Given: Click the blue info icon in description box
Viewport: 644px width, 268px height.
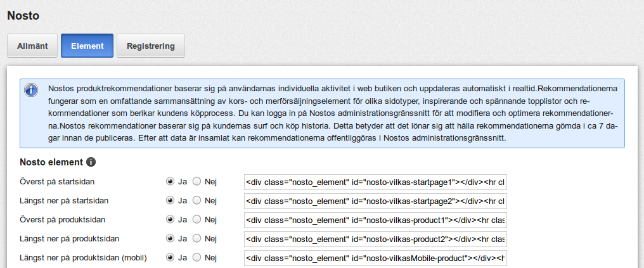Looking at the screenshot, I should 31,90.
